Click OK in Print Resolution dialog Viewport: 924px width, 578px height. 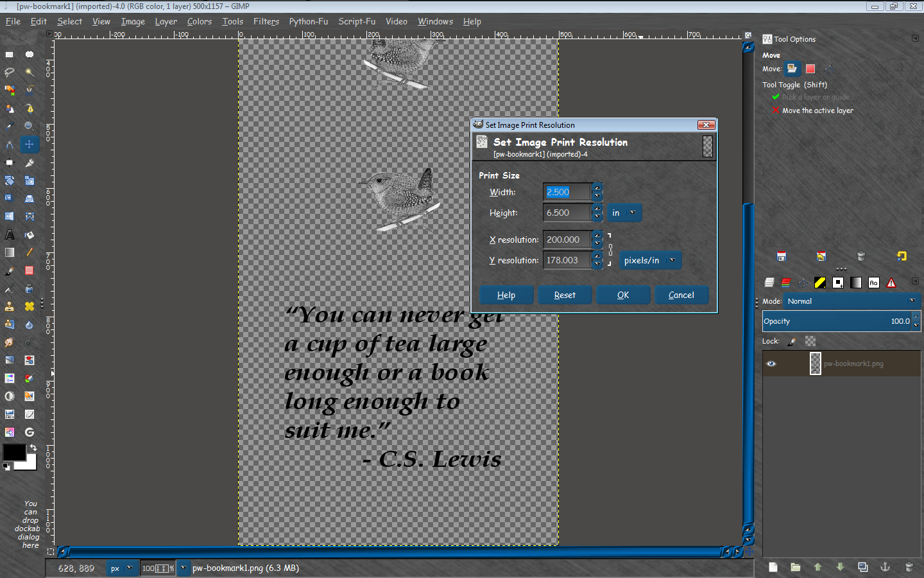coord(623,295)
